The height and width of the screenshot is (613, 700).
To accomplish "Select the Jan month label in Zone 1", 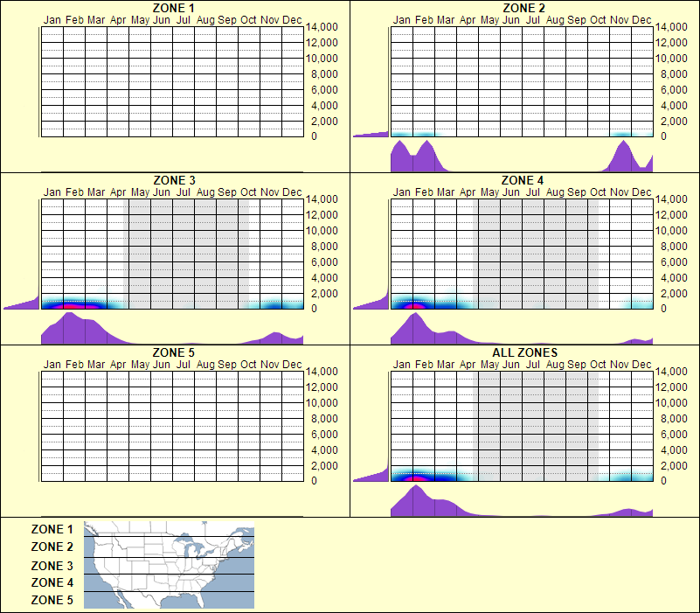I will [x=52, y=18].
